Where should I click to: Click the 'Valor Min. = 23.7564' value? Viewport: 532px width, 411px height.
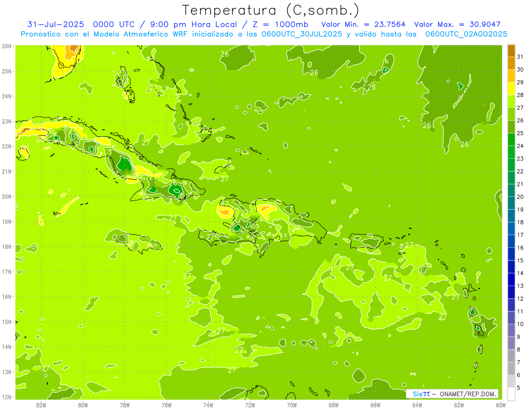click(x=363, y=24)
